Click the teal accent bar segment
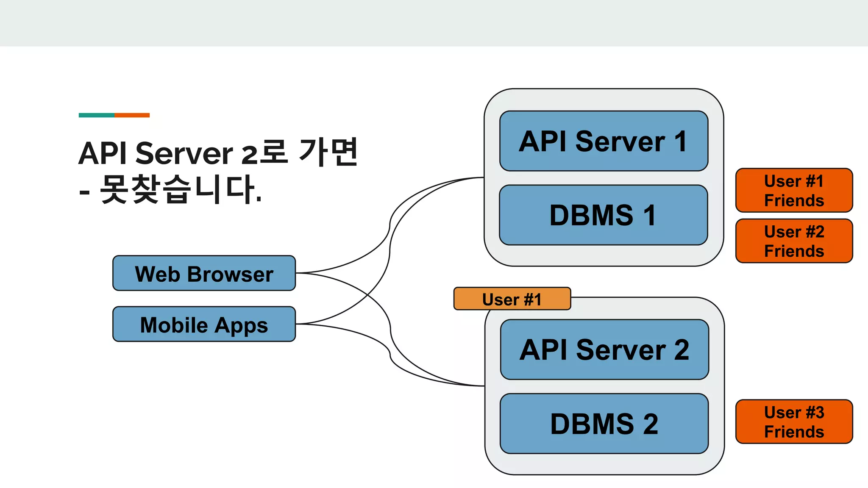 (96, 115)
